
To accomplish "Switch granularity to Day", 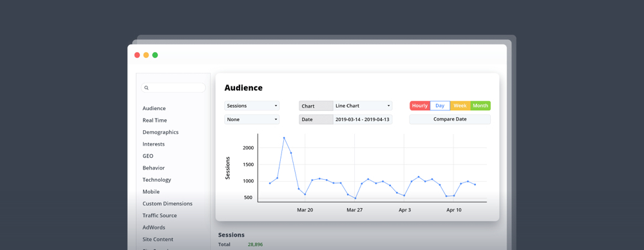I will coord(440,106).
